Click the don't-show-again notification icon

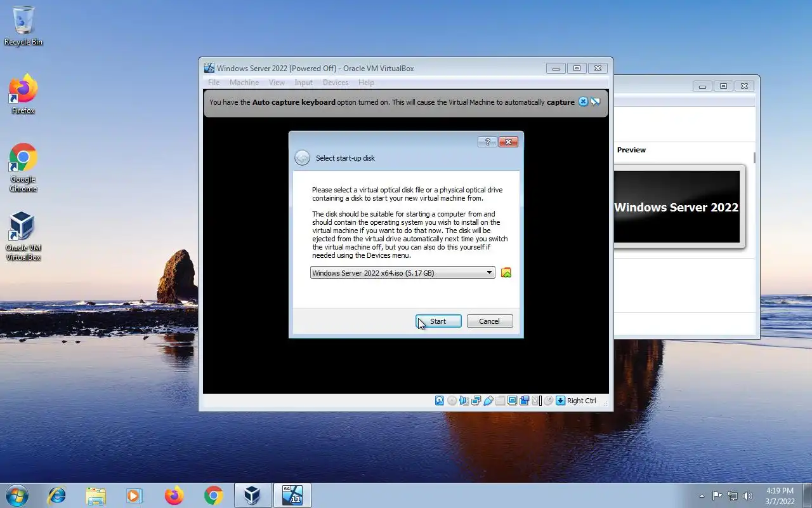pos(596,102)
